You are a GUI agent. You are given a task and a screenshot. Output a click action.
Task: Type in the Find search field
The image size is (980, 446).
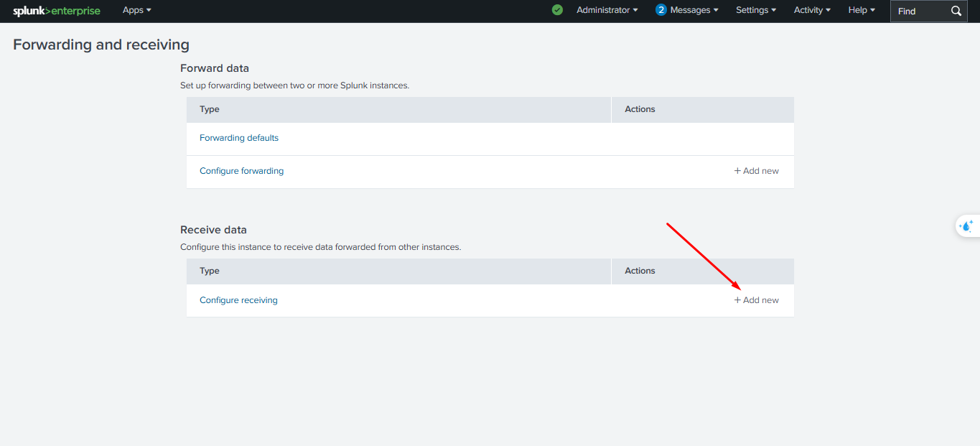[920, 11]
